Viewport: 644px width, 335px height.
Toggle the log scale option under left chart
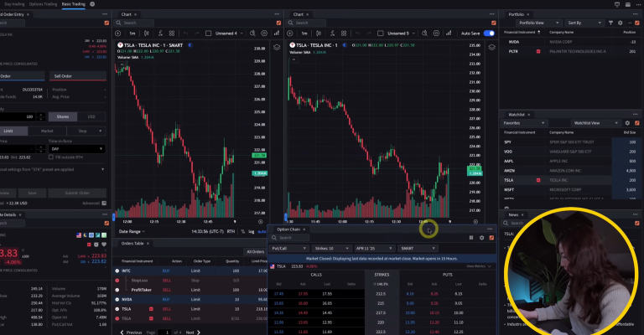[x=250, y=231]
